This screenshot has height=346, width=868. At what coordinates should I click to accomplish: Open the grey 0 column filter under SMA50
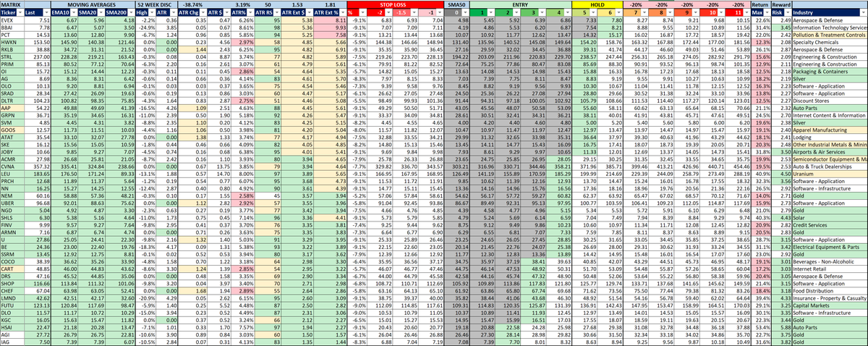(465, 13)
